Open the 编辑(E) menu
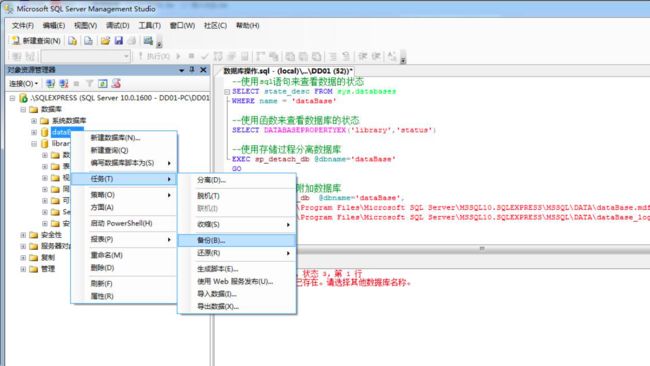 (x=54, y=26)
